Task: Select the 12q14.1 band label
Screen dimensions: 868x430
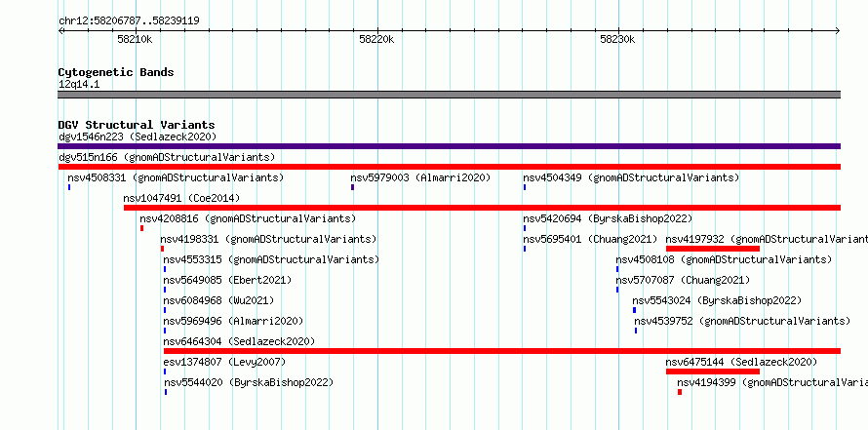Action: pos(79,85)
